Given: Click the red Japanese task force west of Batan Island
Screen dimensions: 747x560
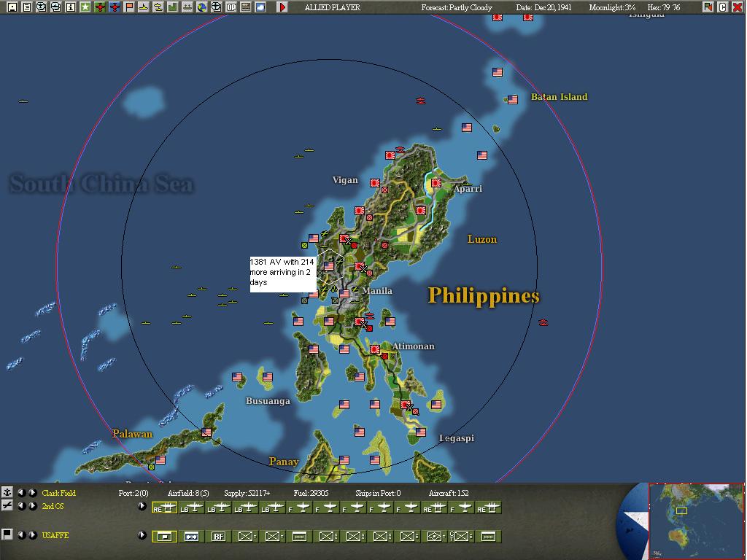Looking at the screenshot, I should 420,101.
